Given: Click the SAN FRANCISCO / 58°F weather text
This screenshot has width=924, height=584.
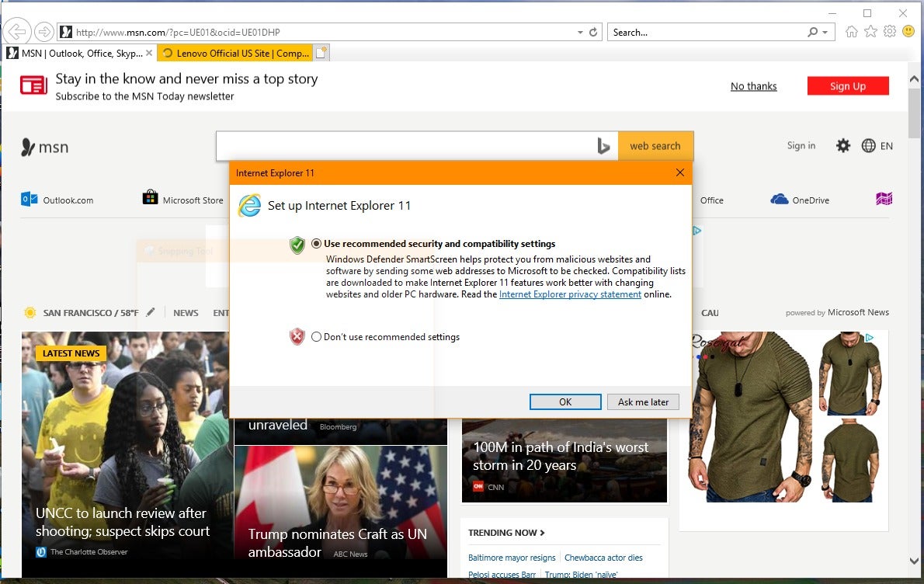Looking at the screenshot, I should point(91,313).
